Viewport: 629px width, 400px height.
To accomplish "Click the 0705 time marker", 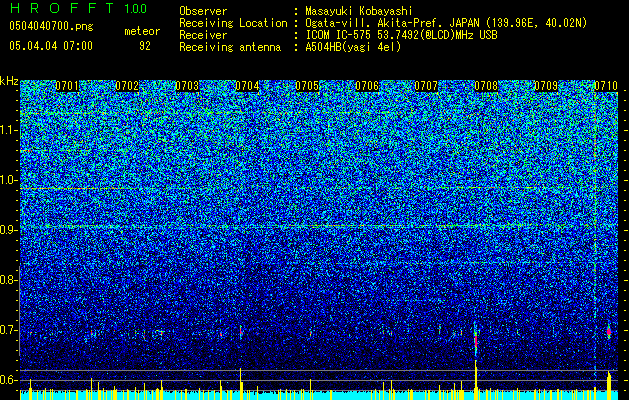I will click(307, 86).
